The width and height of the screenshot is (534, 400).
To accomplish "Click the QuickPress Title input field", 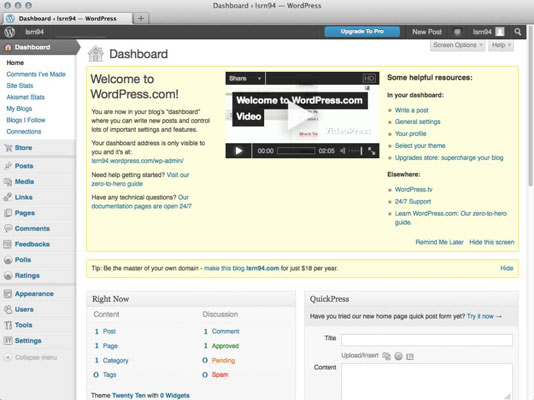I will (427, 340).
